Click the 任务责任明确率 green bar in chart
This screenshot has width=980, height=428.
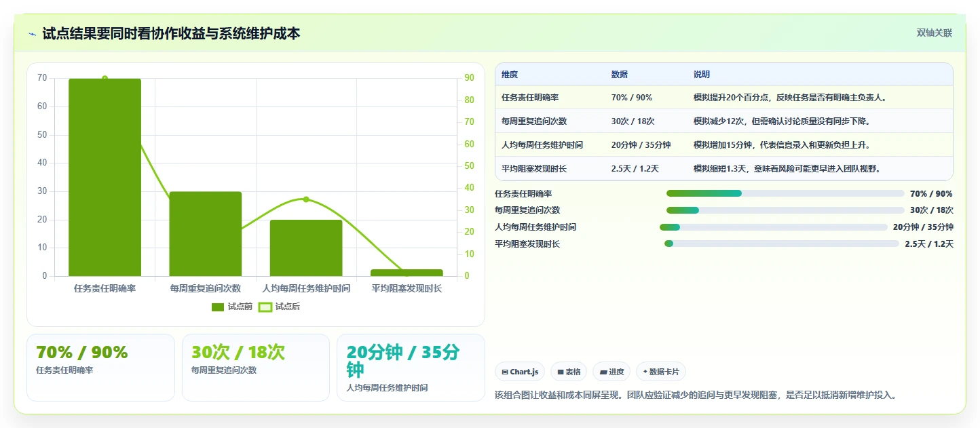coord(105,177)
